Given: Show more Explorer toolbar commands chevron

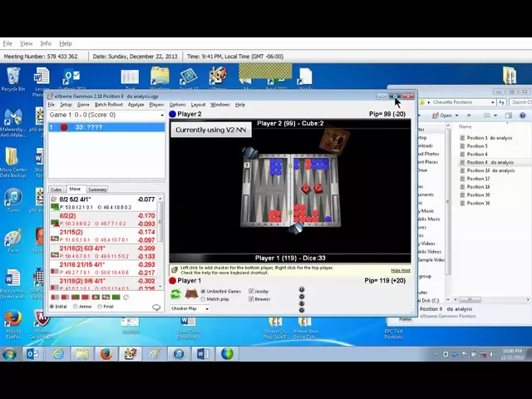Looking at the screenshot, I should click(x=469, y=116).
